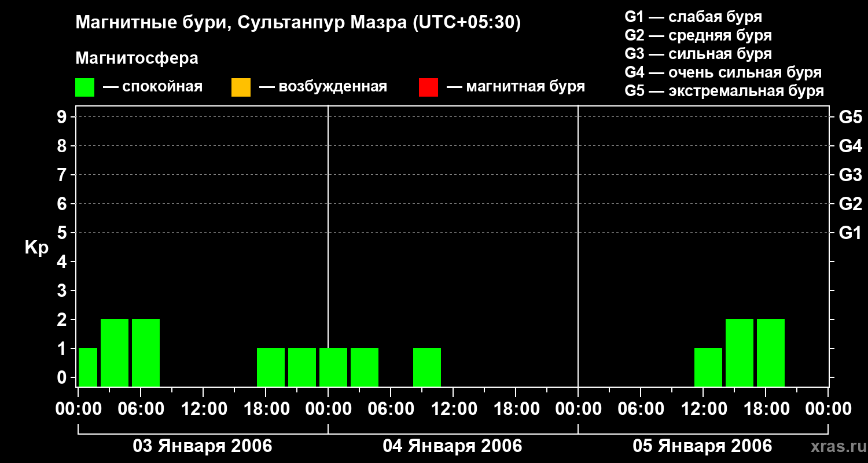Click the '06:00' time label under 04 January

point(391,409)
